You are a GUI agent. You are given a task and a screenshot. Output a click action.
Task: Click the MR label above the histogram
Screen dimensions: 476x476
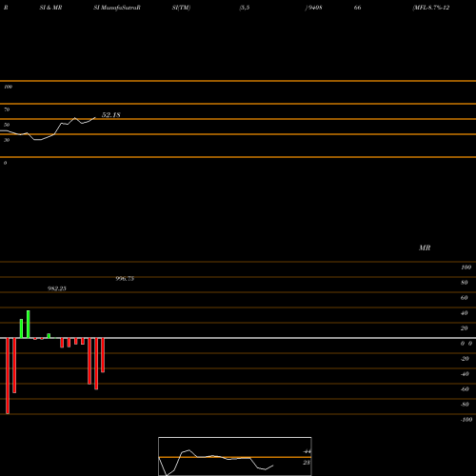[425, 248]
